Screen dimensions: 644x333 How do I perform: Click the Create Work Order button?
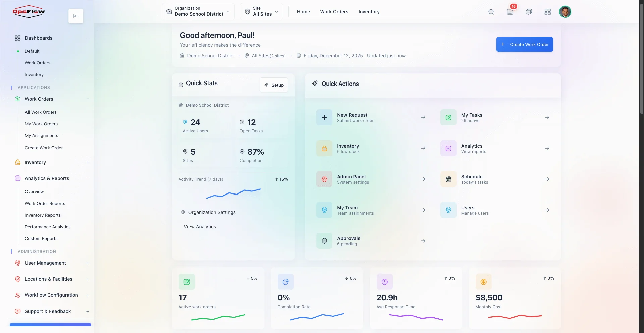(x=524, y=44)
